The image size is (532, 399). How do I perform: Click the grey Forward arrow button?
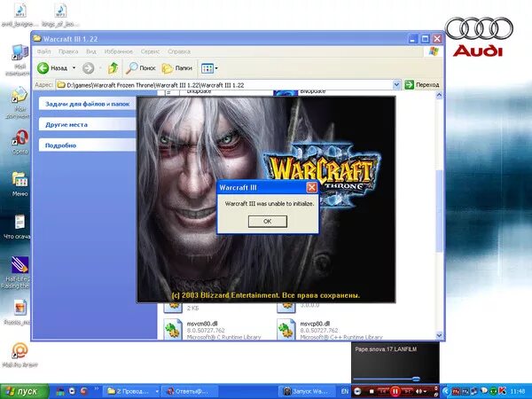coord(88,68)
